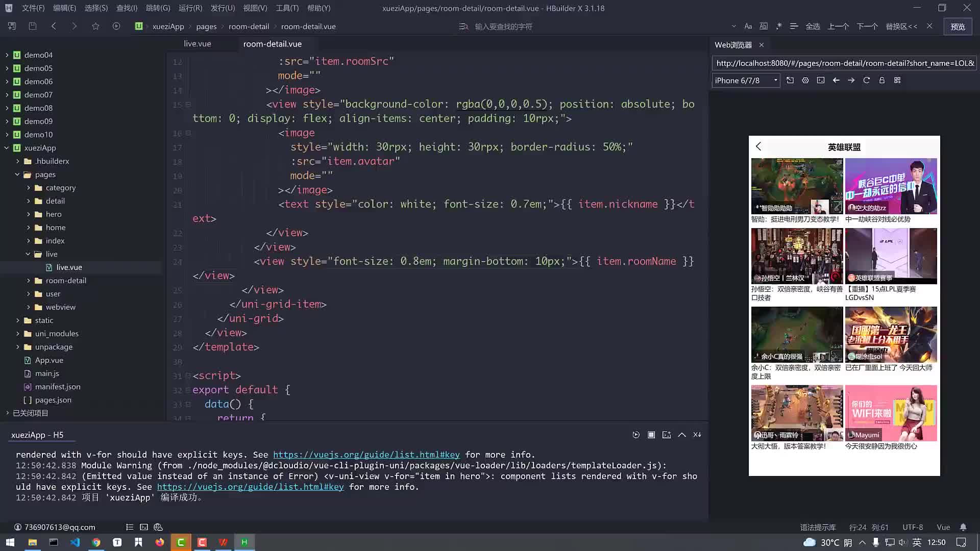Click the run play icon in toolbar
Image resolution: width=980 pixels, height=551 pixels.
coord(116,26)
